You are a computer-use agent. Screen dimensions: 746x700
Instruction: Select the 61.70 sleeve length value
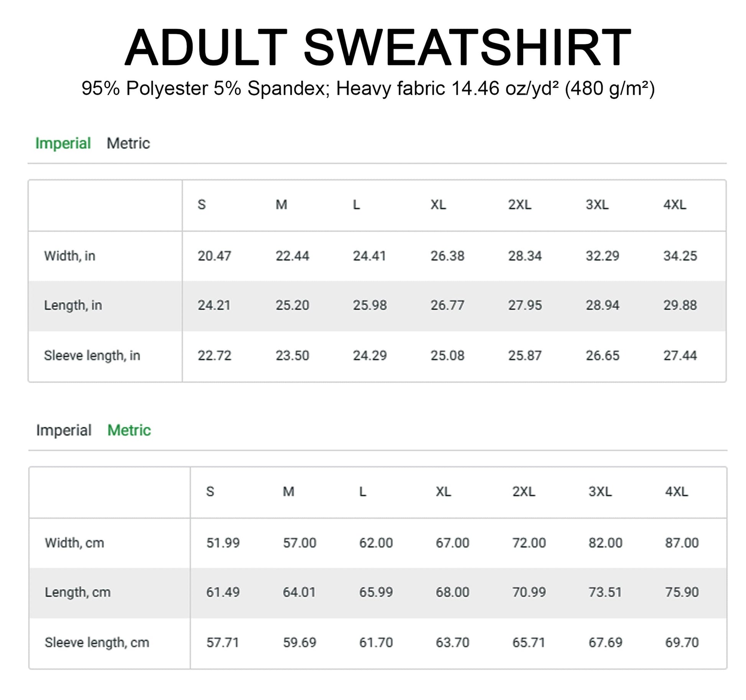click(x=376, y=643)
